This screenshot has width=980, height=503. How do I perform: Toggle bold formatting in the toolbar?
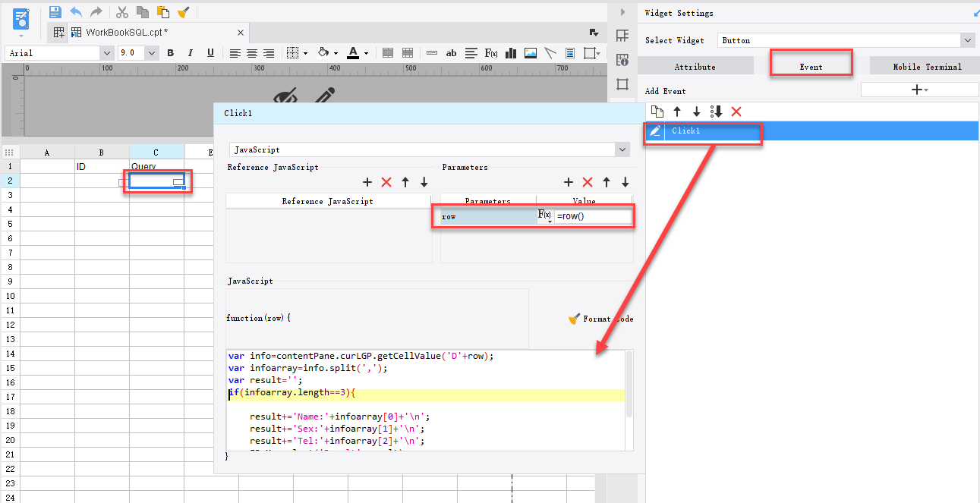tap(170, 52)
